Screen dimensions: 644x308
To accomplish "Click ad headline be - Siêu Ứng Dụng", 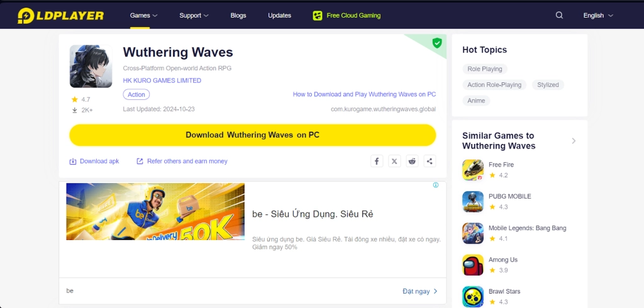I will [313, 214].
